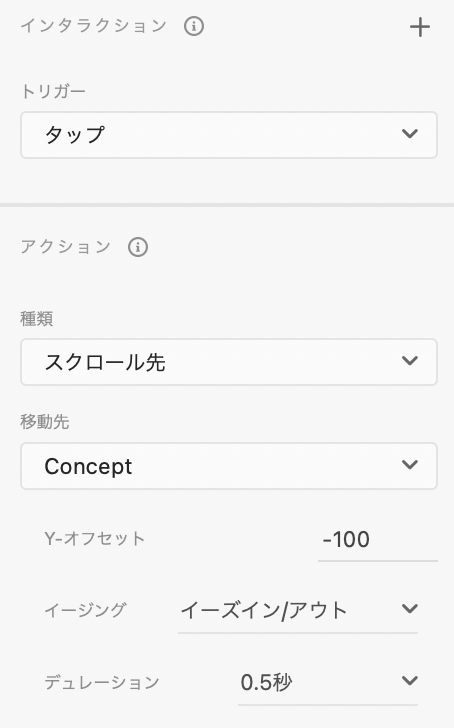Expand the chevron in the Concept field
Viewport: 454px width, 728px height.
pos(410,465)
